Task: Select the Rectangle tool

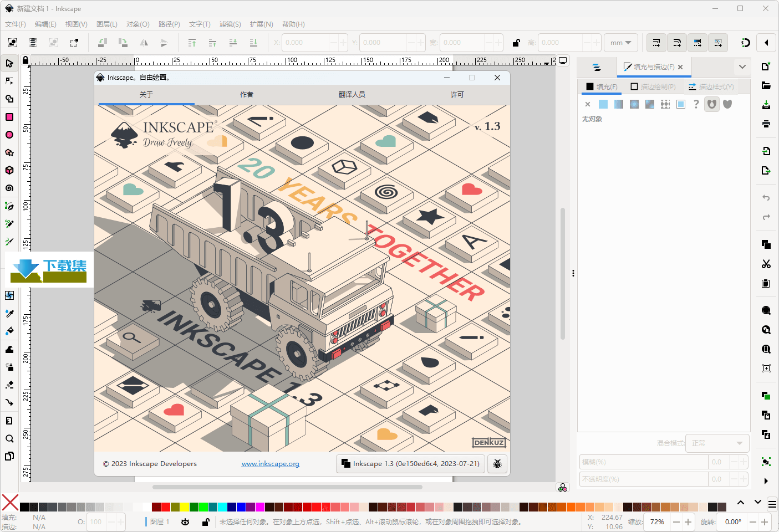Action: click(9, 117)
